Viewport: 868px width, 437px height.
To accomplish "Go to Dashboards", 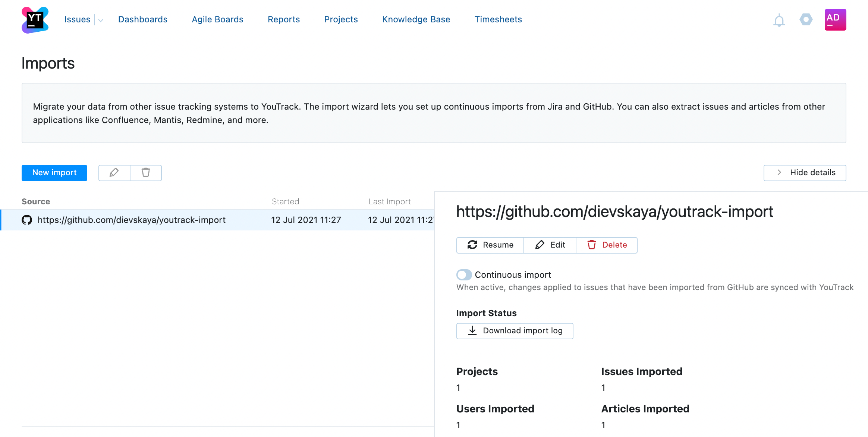I will point(143,19).
